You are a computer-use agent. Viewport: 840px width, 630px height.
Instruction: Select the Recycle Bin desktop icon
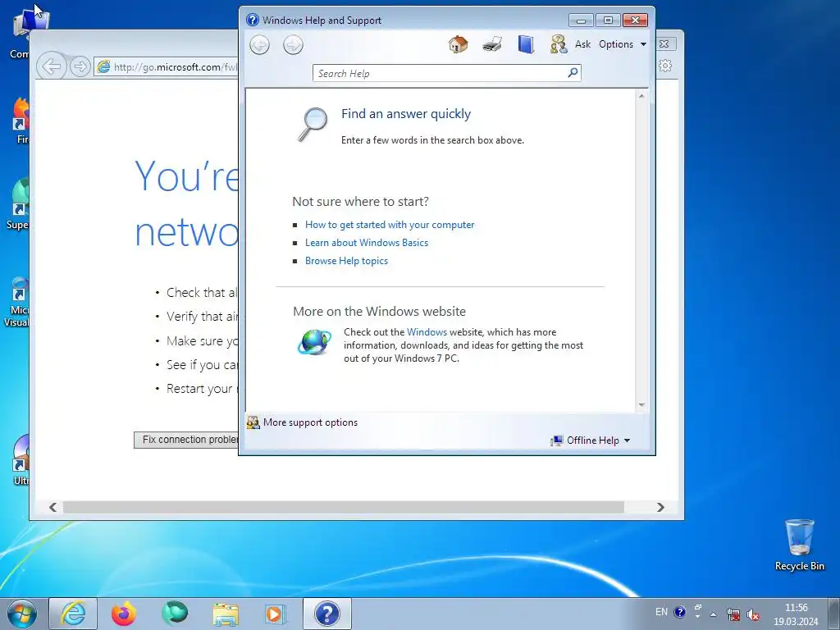[799, 545]
